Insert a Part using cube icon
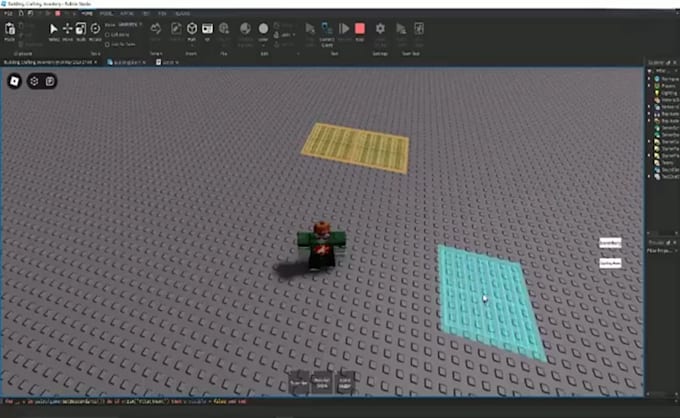 [192, 29]
